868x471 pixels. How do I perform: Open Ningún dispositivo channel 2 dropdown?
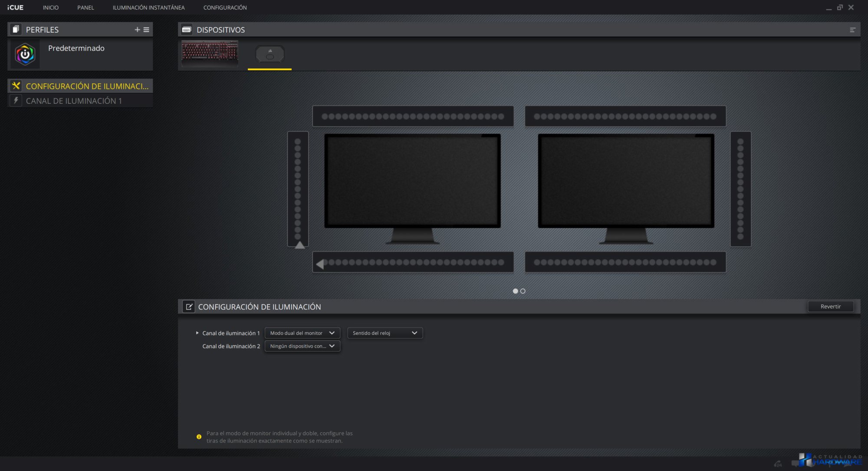click(x=302, y=346)
